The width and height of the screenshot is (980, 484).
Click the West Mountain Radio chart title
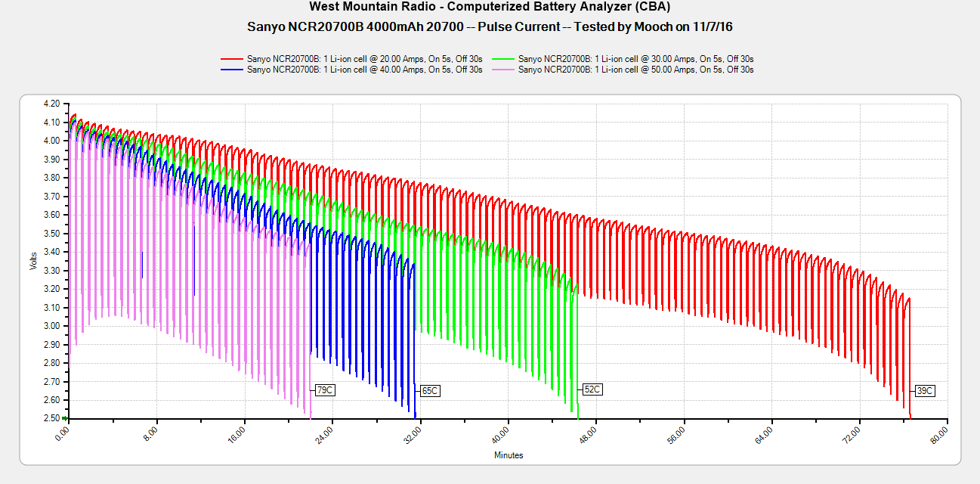coord(490,7)
